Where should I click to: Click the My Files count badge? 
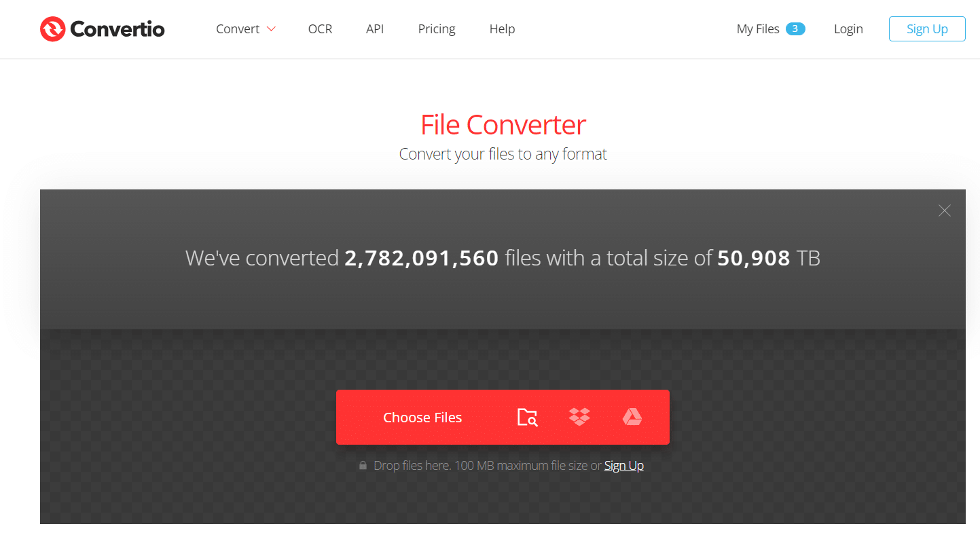click(x=795, y=29)
